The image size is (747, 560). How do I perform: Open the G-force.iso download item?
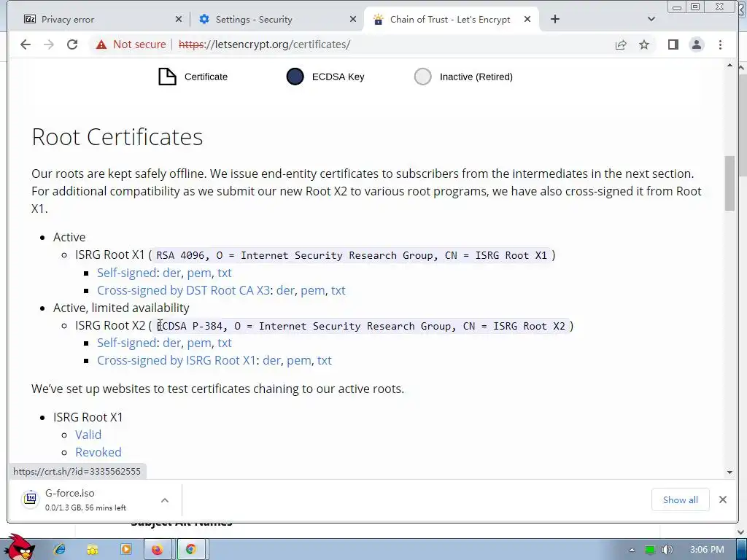[x=86, y=500]
